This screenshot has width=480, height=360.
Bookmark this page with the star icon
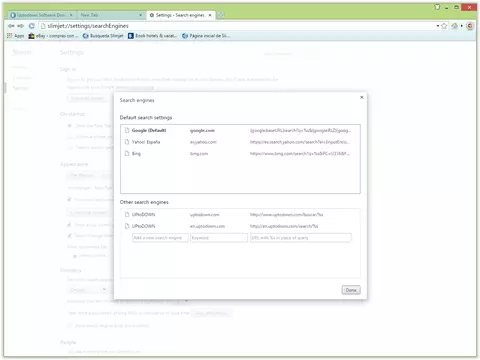point(444,26)
